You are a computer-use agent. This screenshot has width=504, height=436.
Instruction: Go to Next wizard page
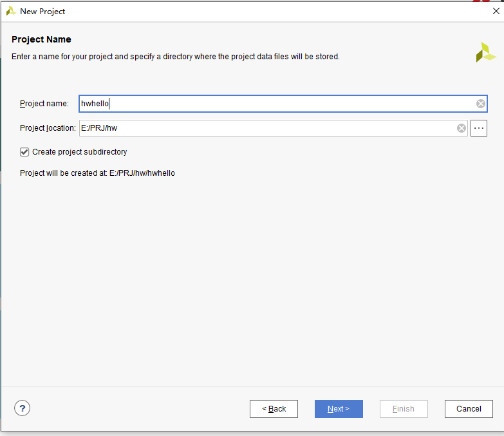tap(339, 409)
